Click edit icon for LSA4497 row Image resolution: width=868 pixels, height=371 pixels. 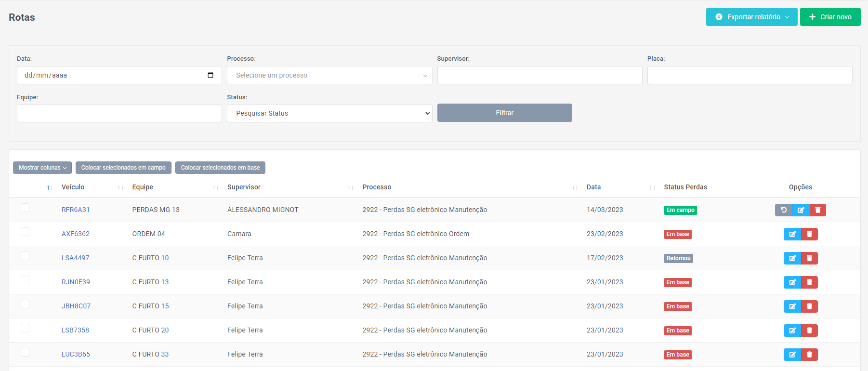tap(792, 258)
